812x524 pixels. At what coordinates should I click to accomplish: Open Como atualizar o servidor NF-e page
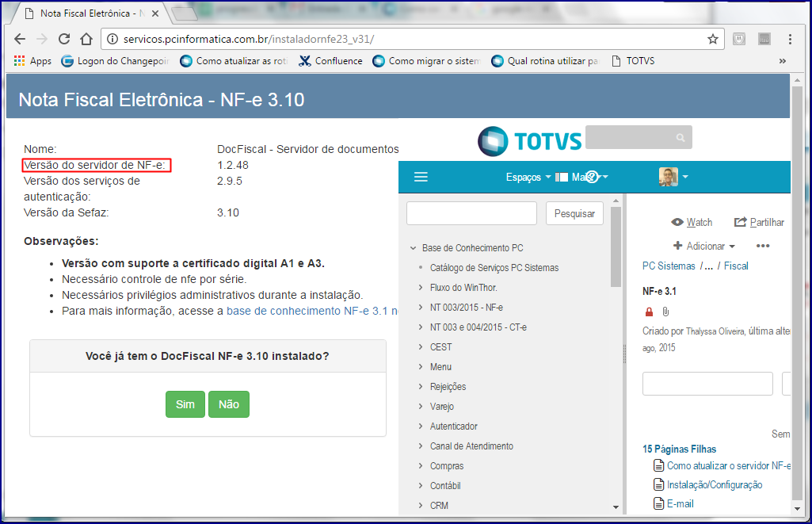pyautogui.click(x=728, y=466)
